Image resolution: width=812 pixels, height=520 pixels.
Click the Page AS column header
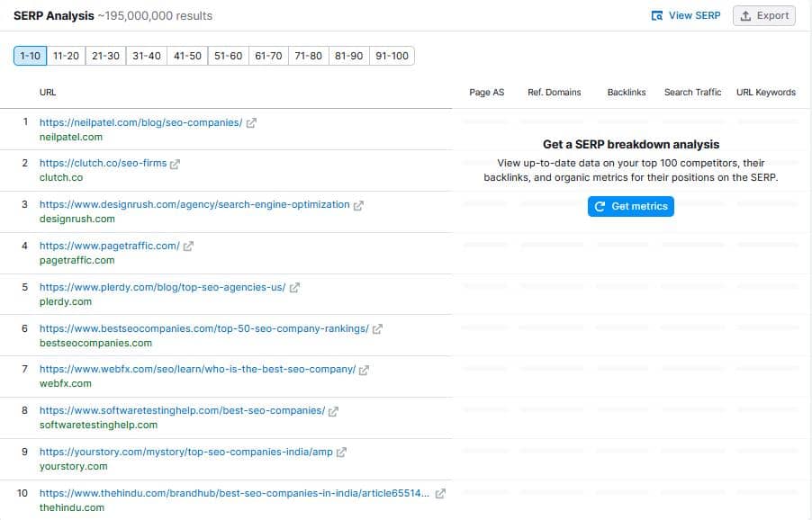pyautogui.click(x=487, y=92)
